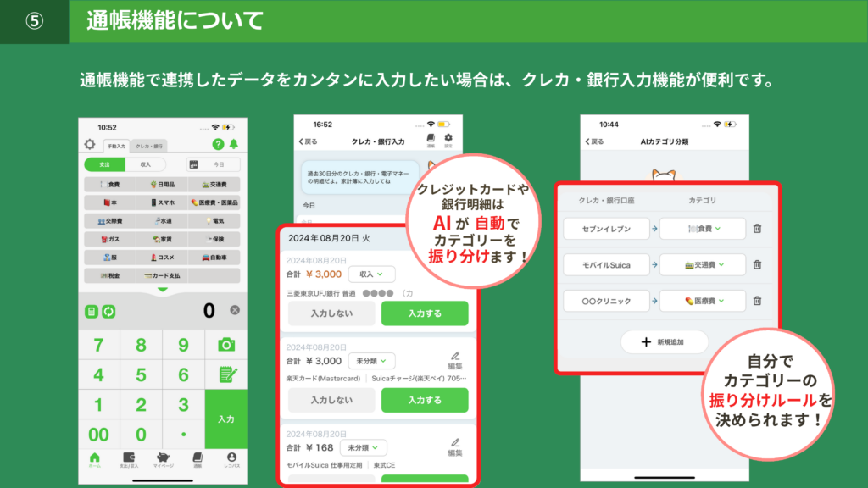Viewport: 868px width, 488px height.
Task: Switch to the クレカ・銀行 tab
Action: (151, 146)
